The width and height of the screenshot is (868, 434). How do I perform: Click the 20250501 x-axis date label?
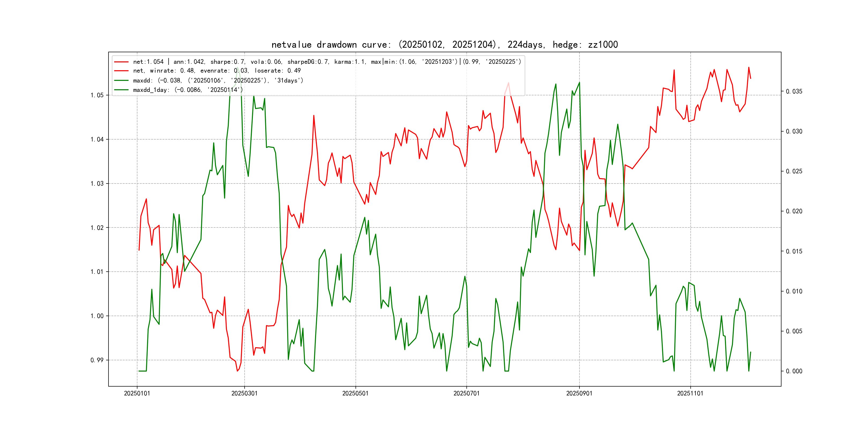[355, 394]
